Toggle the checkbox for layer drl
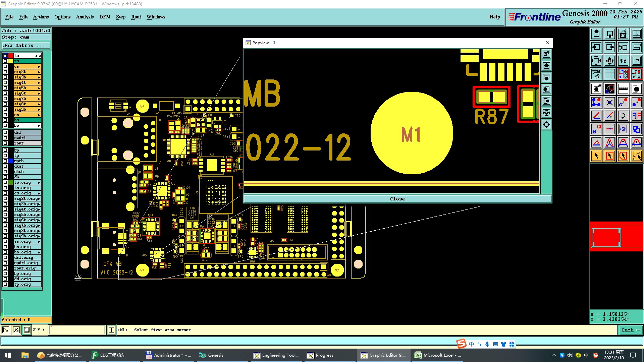Viewport: 644px width, 362px height. coord(5,132)
